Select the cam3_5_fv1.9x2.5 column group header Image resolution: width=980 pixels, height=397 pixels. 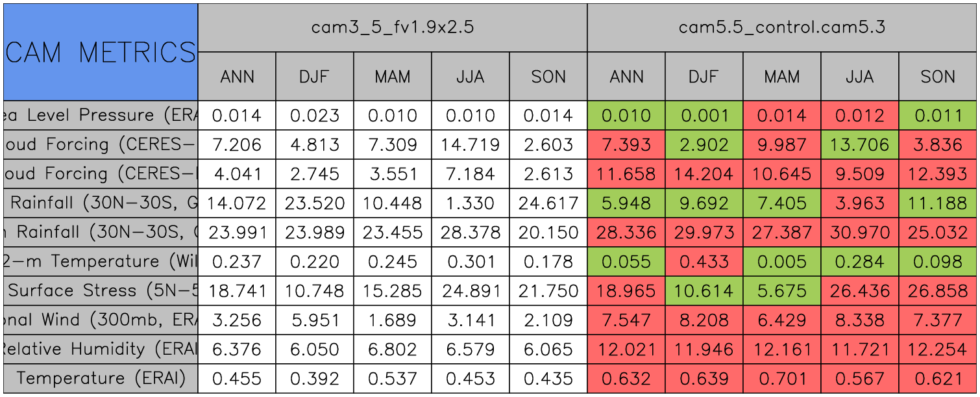coord(393,27)
